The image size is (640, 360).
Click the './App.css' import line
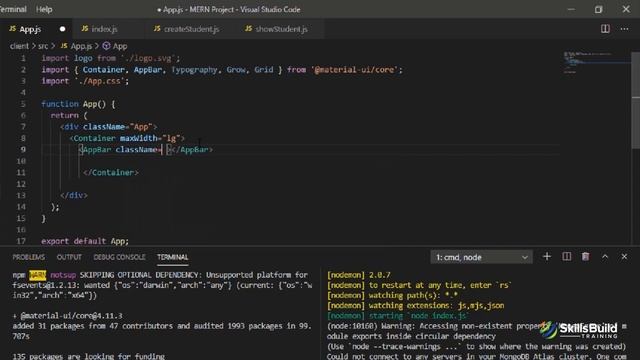85,81
